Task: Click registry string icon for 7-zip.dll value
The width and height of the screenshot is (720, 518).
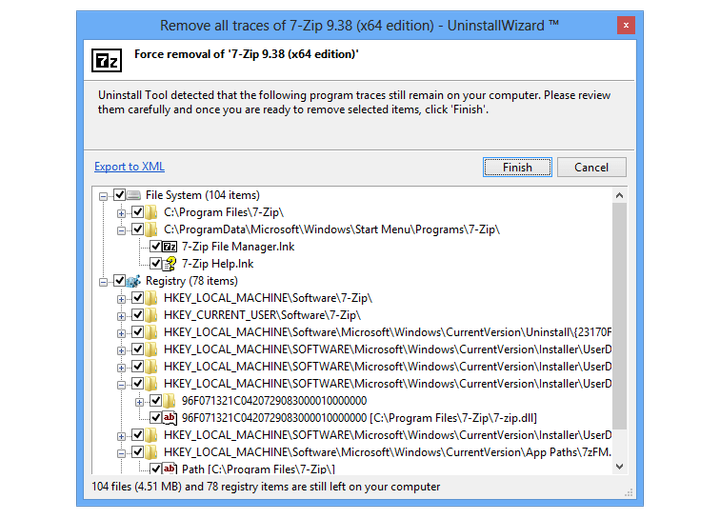Action: point(170,418)
